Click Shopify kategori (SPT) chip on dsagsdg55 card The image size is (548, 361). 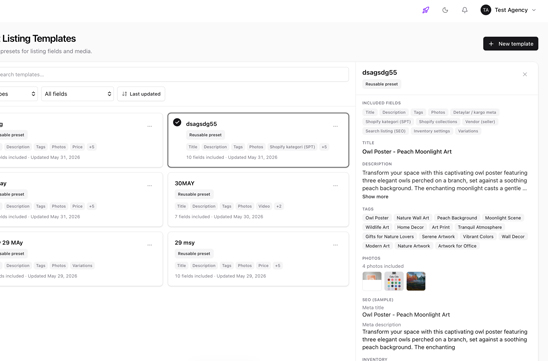point(292,147)
